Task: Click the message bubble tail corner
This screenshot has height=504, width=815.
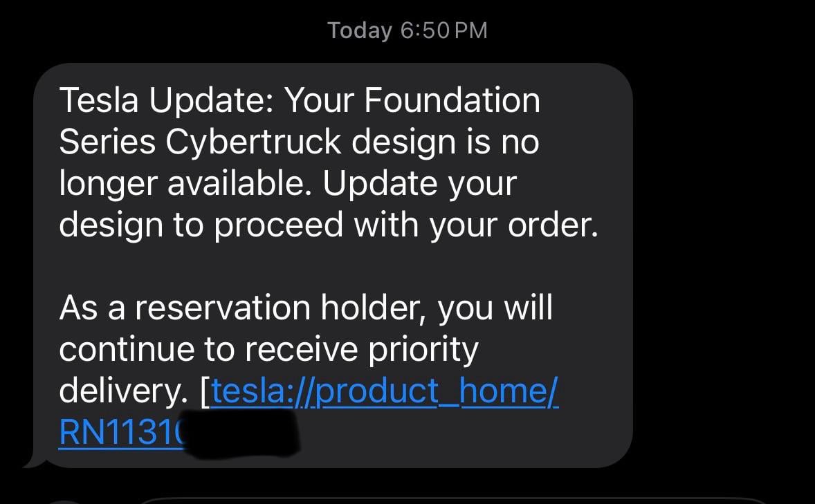Action: (x=29, y=463)
